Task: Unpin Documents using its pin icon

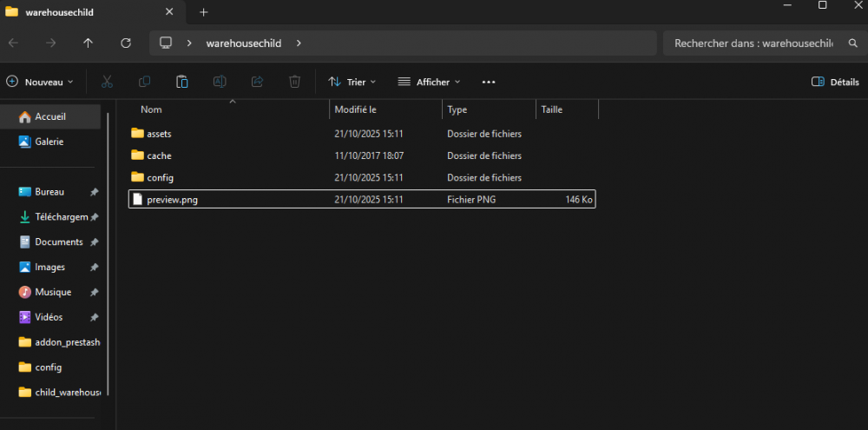Action: click(94, 242)
